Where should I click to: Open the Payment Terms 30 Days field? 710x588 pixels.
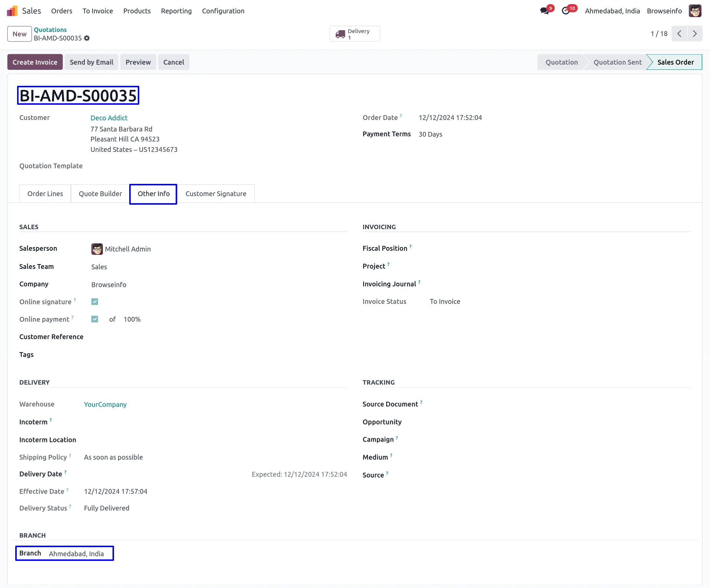tap(430, 134)
